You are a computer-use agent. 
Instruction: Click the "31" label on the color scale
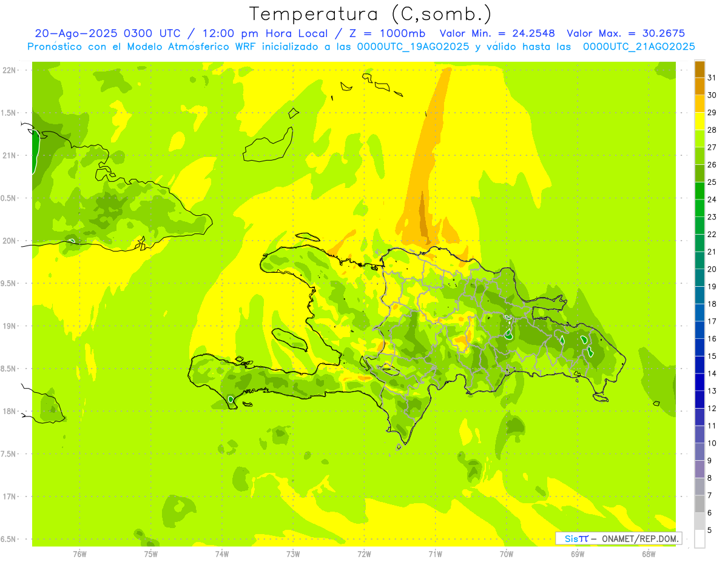tap(712, 78)
